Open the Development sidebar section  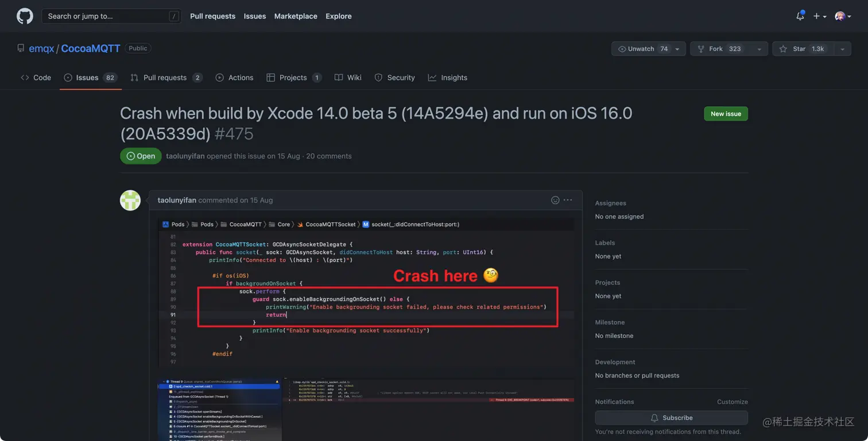pyautogui.click(x=615, y=362)
